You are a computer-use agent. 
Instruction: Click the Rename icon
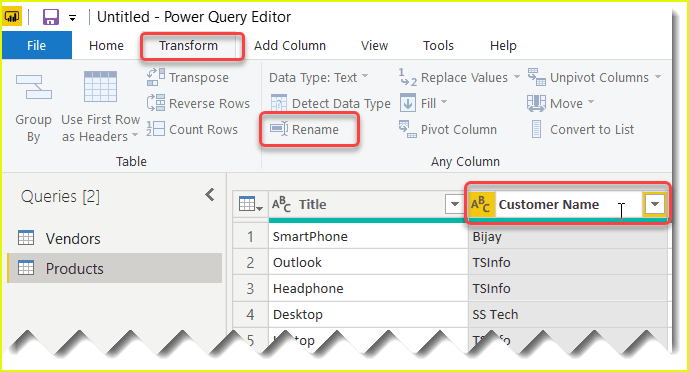279,129
